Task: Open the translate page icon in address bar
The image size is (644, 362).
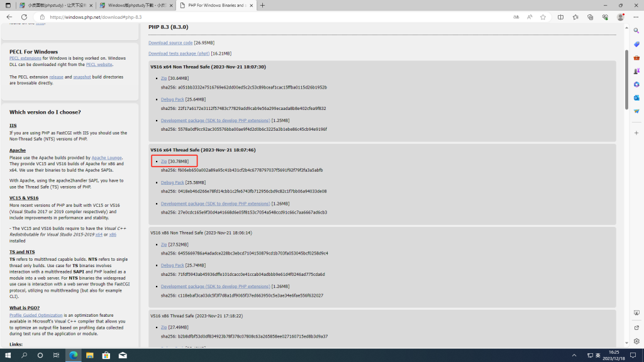Action: pos(516,17)
